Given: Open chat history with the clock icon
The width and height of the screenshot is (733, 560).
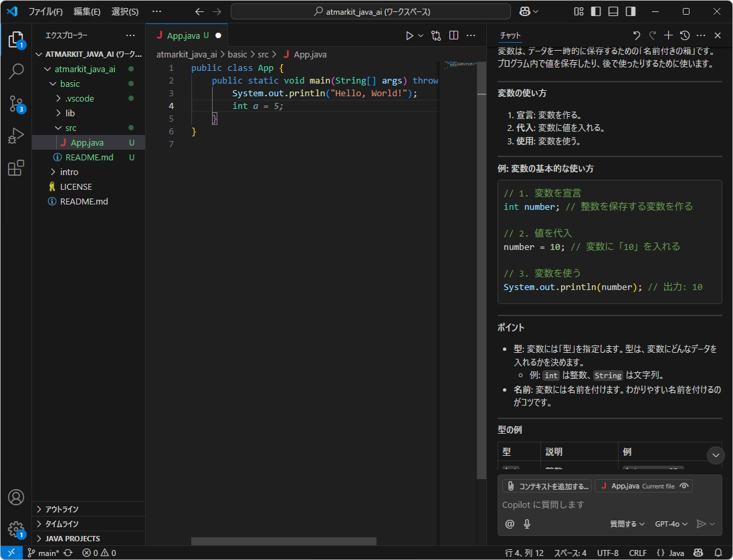Looking at the screenshot, I should pos(684,35).
